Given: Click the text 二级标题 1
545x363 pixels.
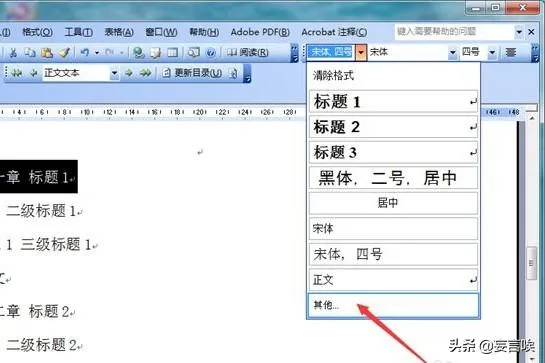Looking at the screenshot, I should [x=41, y=211].
